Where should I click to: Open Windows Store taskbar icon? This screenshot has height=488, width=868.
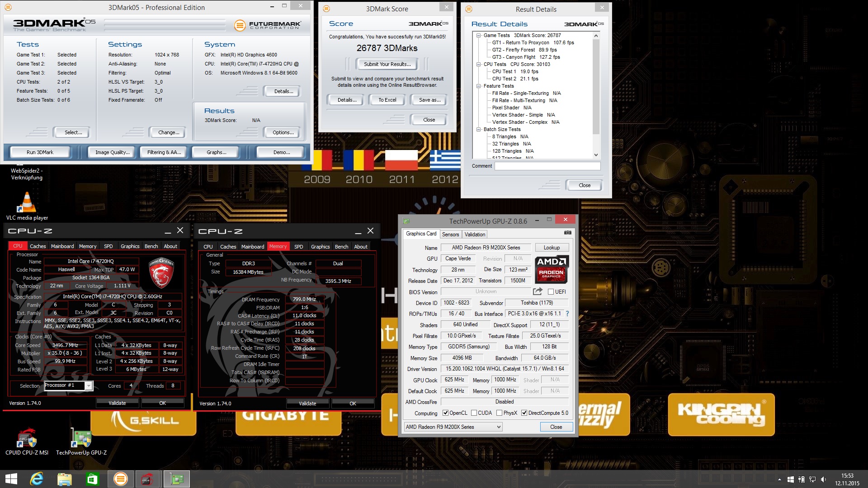92,479
